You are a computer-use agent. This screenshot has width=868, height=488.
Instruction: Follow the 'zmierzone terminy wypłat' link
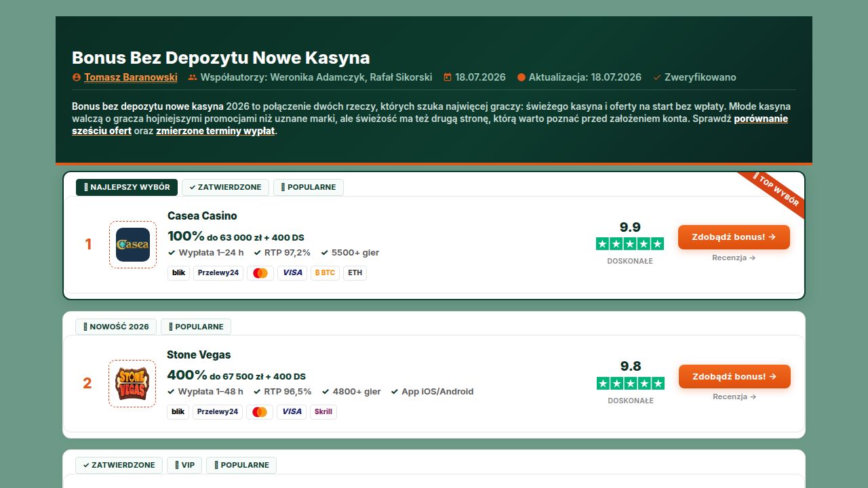click(x=216, y=131)
